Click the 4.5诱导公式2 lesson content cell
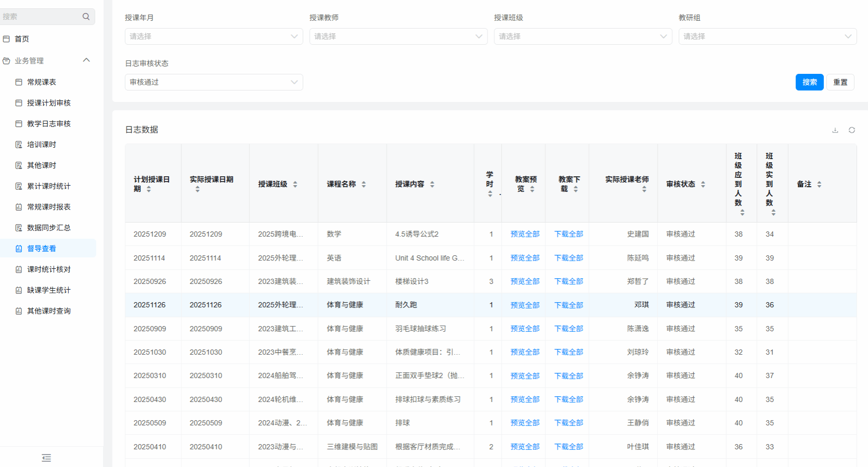The image size is (868, 467). [x=417, y=234]
